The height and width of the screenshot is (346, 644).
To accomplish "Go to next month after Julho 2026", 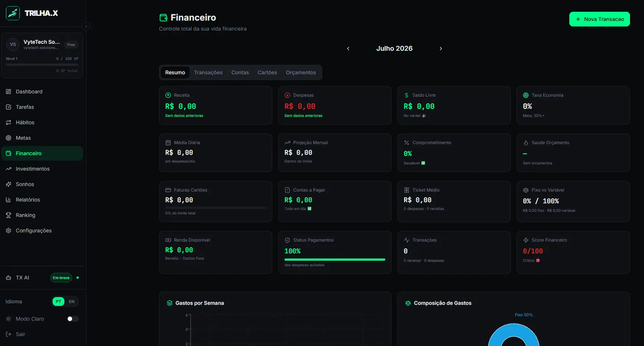I will coord(441,49).
